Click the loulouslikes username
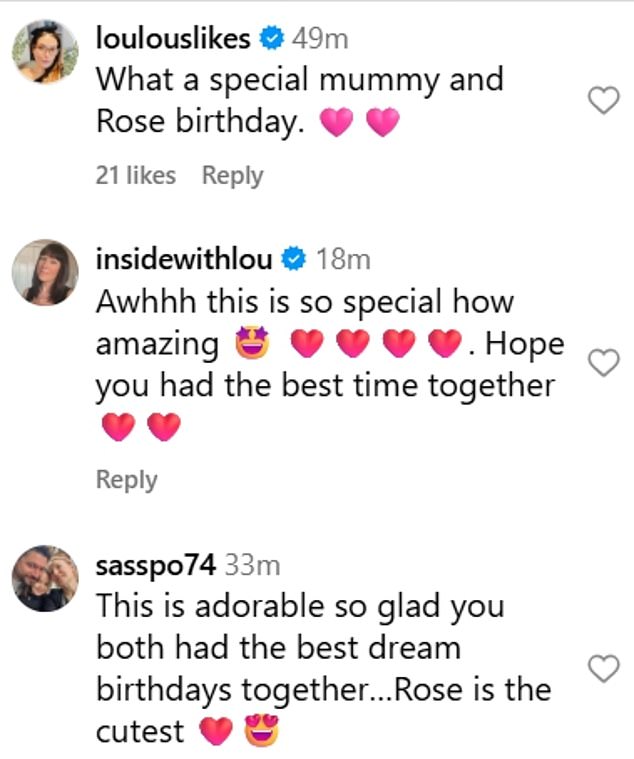634x759 pixels. click(x=173, y=39)
